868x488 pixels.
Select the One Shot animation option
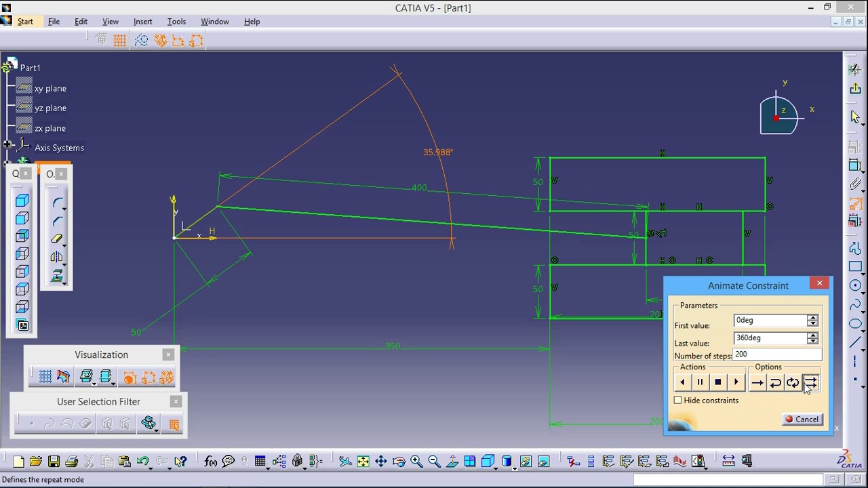[757, 383]
